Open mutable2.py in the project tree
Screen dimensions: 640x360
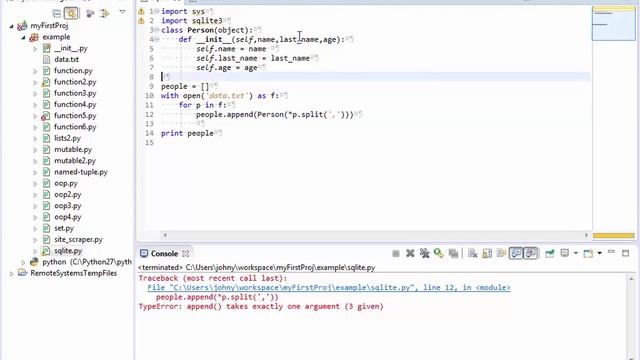click(x=75, y=161)
